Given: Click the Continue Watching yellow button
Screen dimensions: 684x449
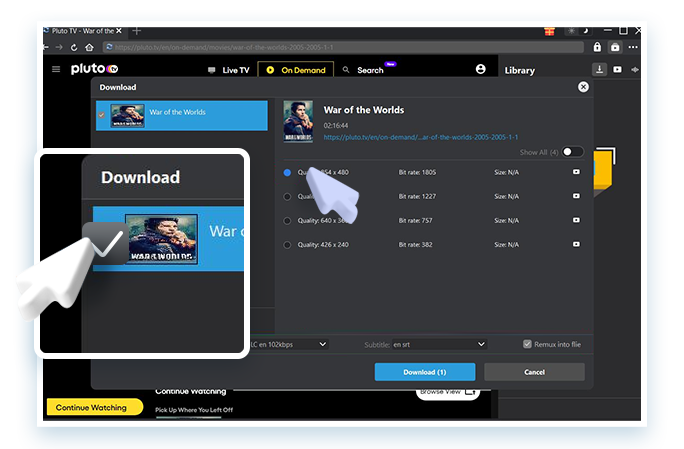Looking at the screenshot, I should click(x=95, y=407).
